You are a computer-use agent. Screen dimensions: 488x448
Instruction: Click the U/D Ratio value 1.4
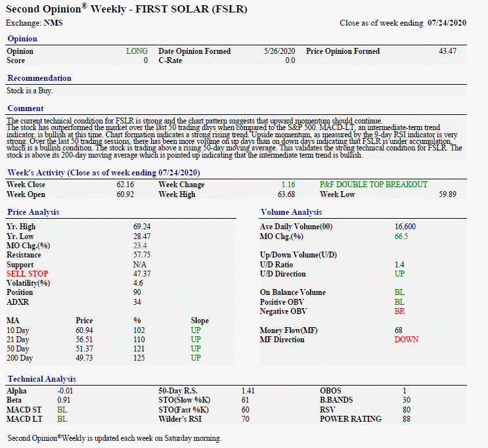[399, 265]
